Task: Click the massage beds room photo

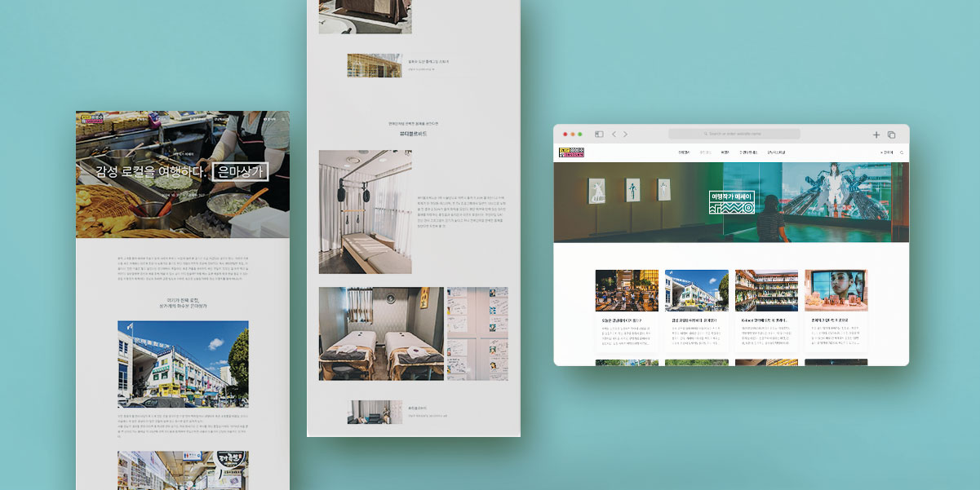Action: (x=381, y=333)
